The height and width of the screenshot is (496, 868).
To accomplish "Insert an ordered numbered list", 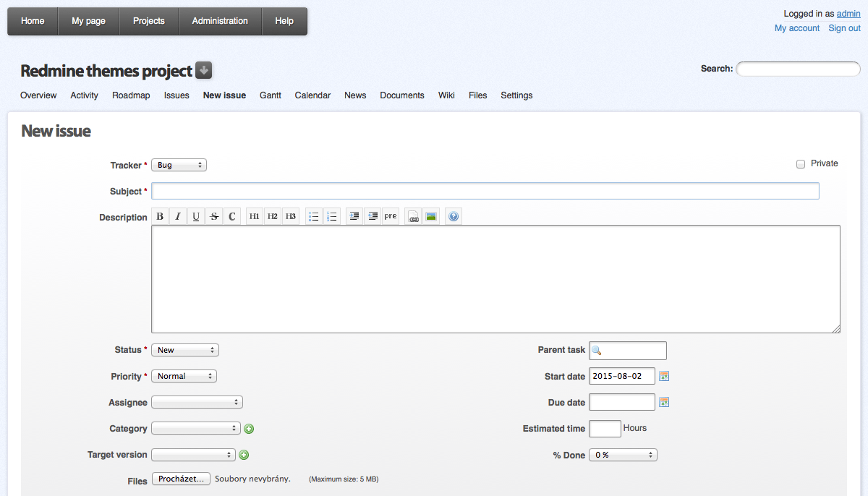I will click(x=332, y=216).
